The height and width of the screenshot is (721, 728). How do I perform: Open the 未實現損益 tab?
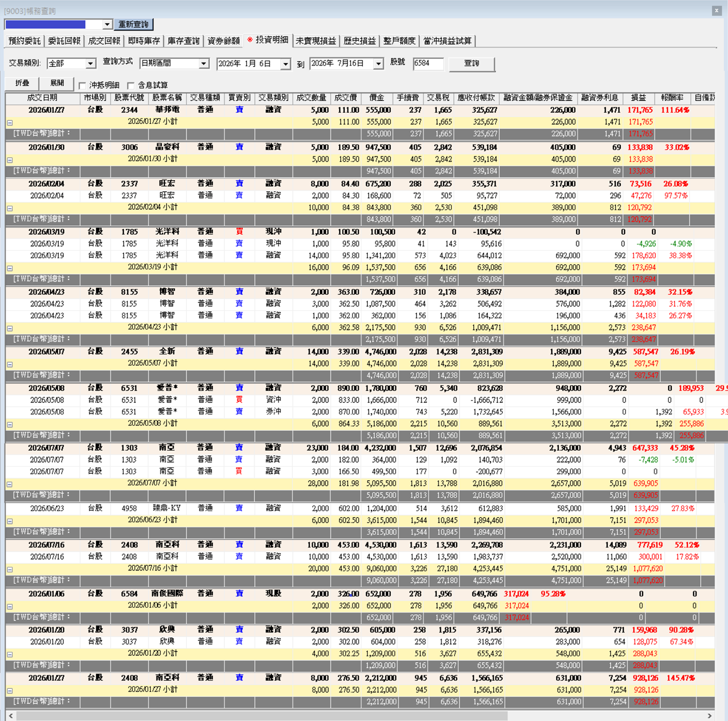coord(316,41)
